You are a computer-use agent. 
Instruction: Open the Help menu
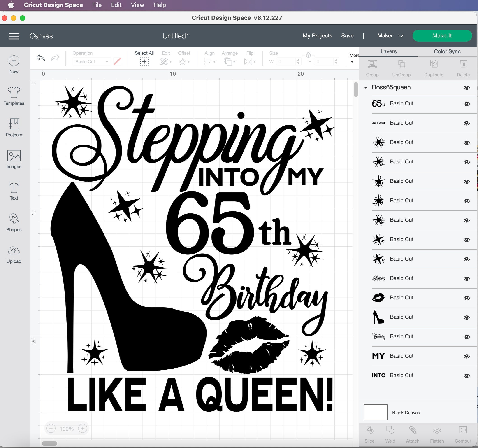point(160,5)
